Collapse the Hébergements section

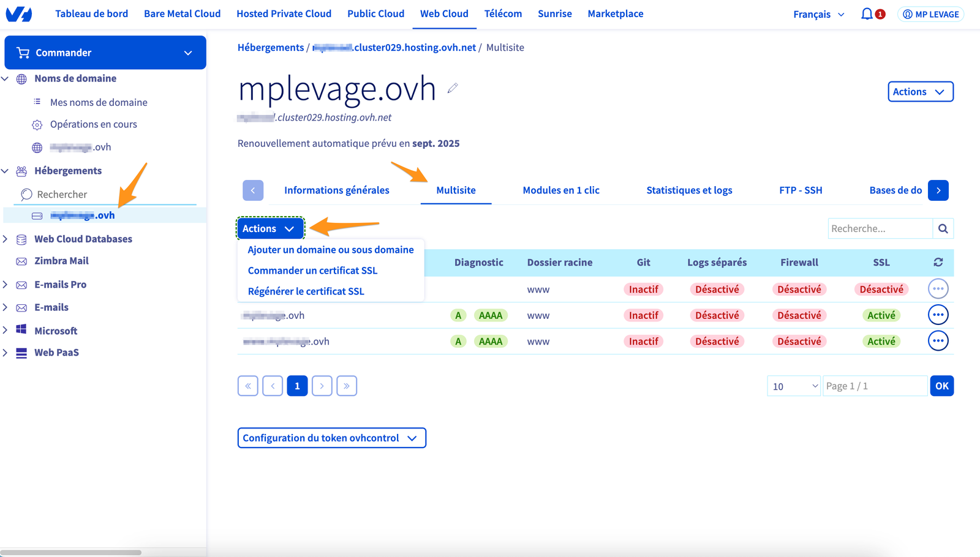pyautogui.click(x=6, y=171)
